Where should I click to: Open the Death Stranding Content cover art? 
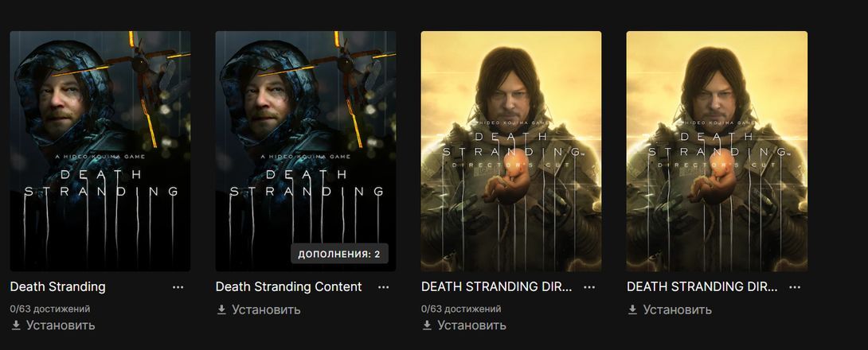[x=306, y=151]
